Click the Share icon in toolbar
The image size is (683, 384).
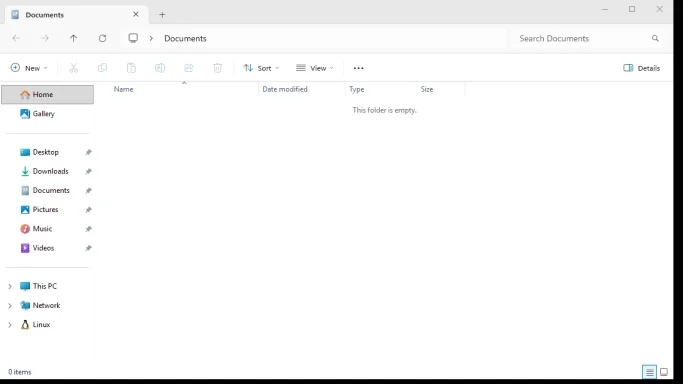189,68
